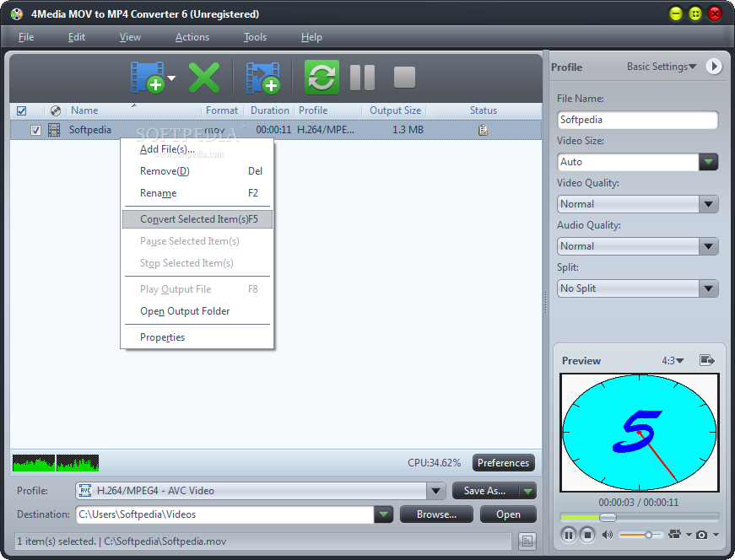This screenshot has height=560, width=735.
Task: Click the status clipboard icon of Softpedia row
Action: click(483, 130)
